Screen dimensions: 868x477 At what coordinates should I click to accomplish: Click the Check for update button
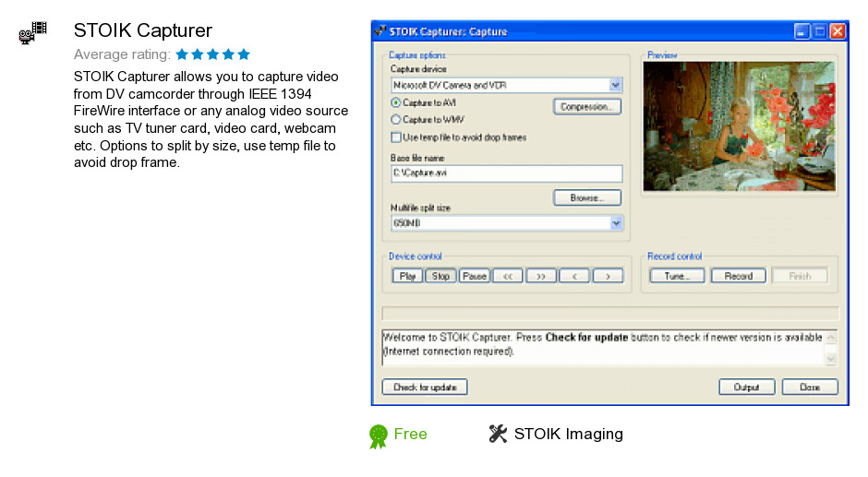tap(425, 387)
